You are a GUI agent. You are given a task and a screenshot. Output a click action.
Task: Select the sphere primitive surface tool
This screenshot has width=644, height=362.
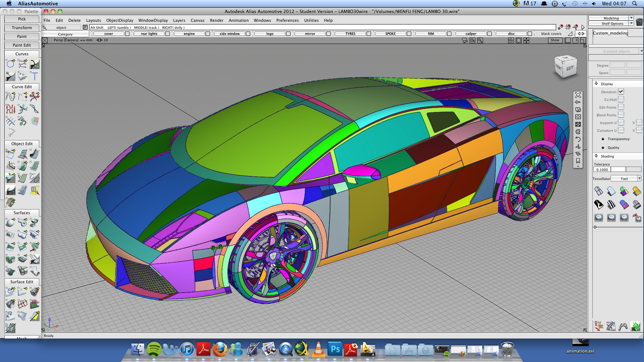coord(10,222)
